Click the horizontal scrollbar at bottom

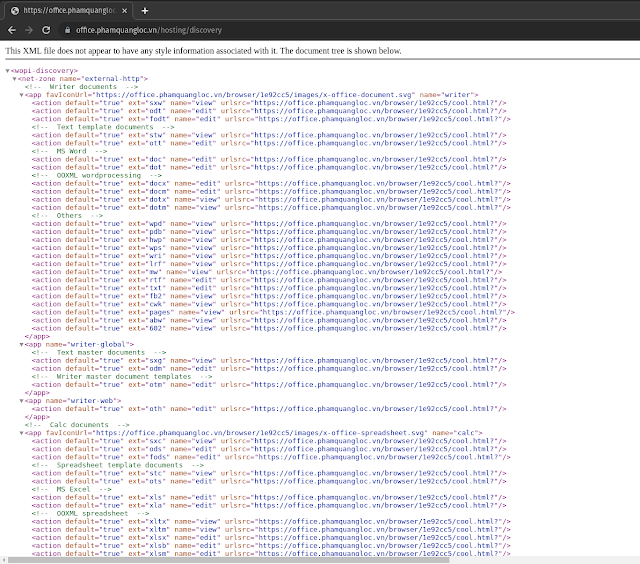(229, 560)
